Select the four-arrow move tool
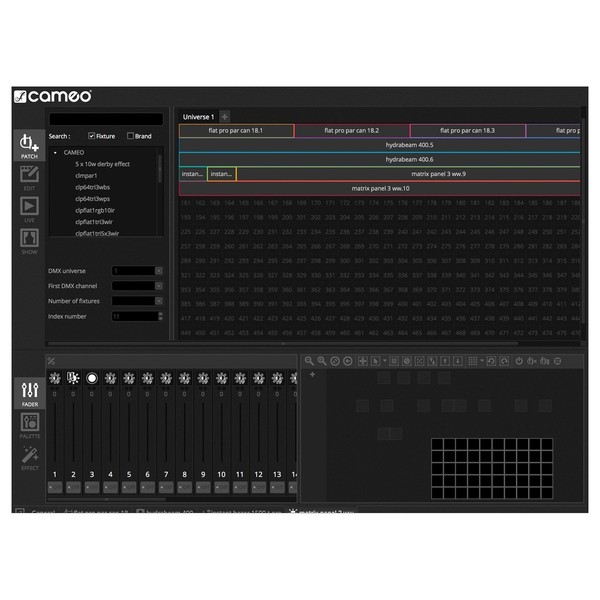Screen dimensions: 600x600 [x=362, y=361]
